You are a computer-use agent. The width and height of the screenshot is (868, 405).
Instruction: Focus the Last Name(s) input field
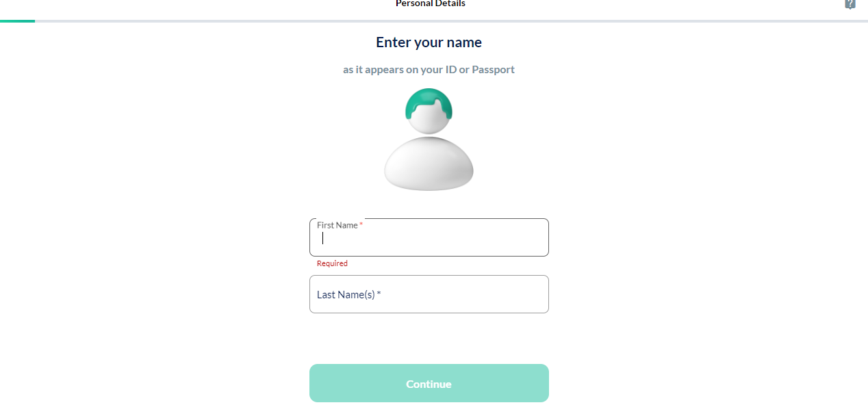(x=429, y=294)
